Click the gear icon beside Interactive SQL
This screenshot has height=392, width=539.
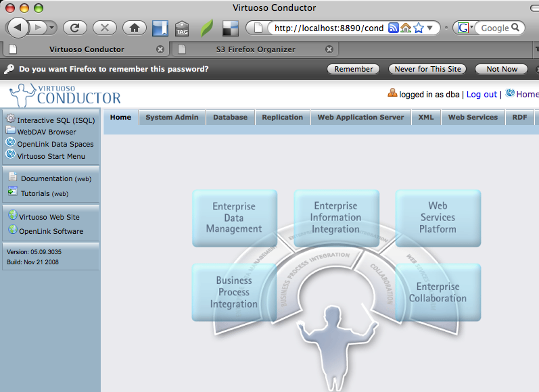tap(10, 120)
